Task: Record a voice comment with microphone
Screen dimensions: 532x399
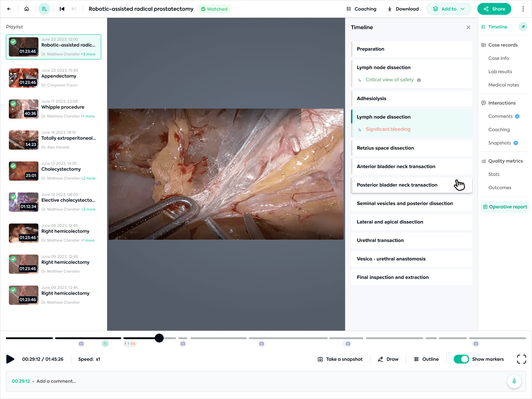Action: click(514, 381)
